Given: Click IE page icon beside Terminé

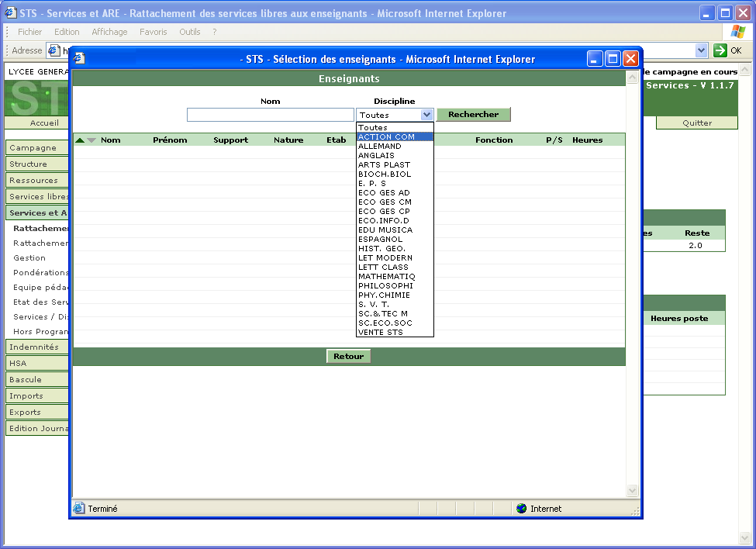Looking at the screenshot, I should click(x=79, y=508).
